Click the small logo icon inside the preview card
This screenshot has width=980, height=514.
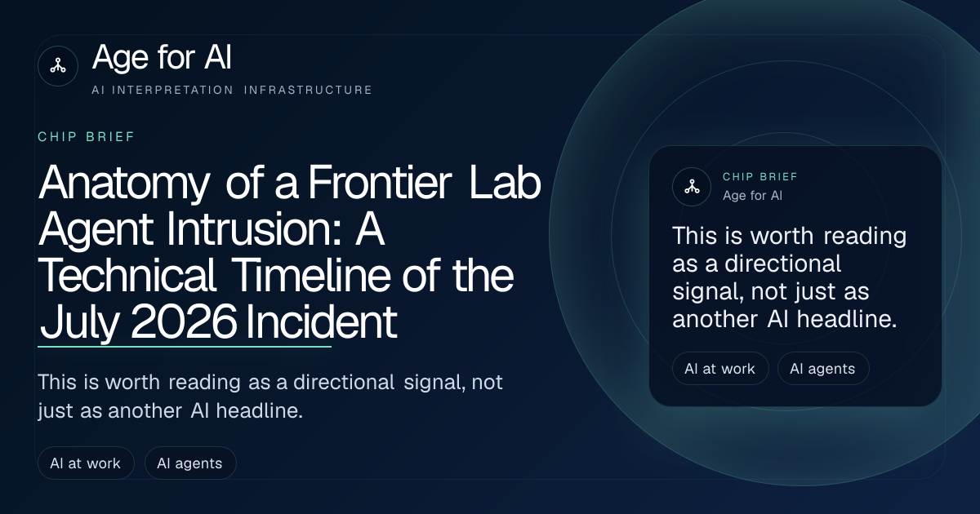click(692, 186)
